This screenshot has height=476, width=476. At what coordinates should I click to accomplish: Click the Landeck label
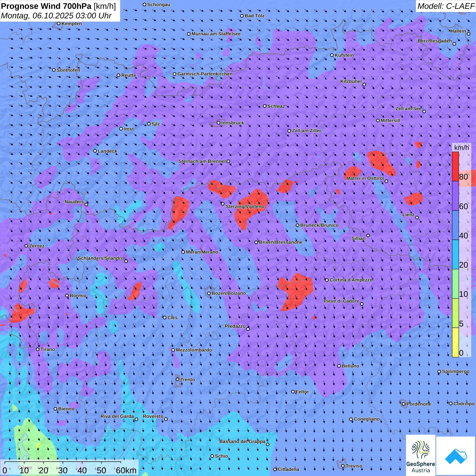pos(107,151)
